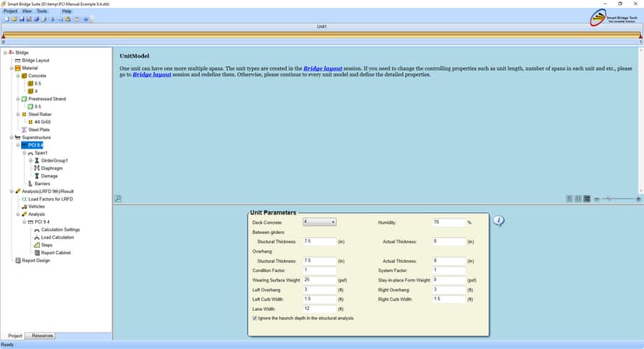
Task: Collapse the Steel Rebar tree node
Action: click(x=18, y=114)
